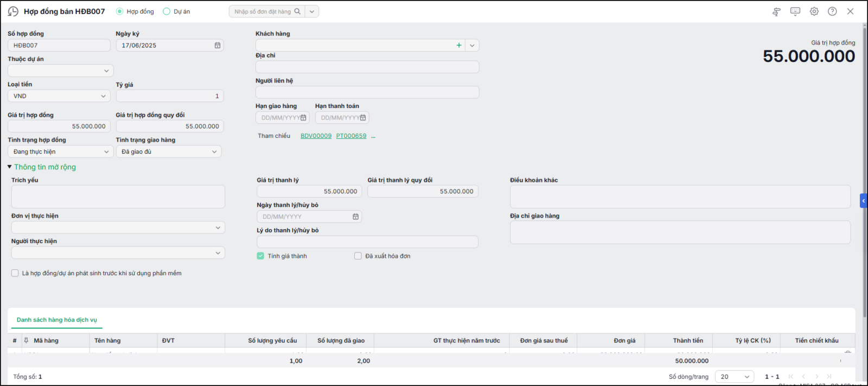Open the Khách hàng dropdown arrow
The image size is (868, 386).
[x=472, y=46]
